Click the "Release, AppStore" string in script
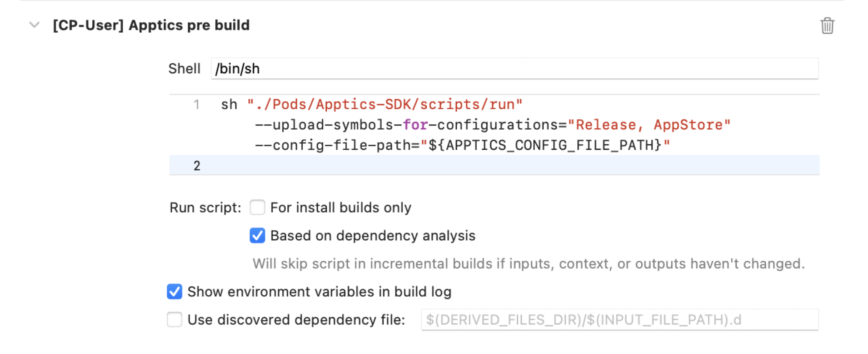The height and width of the screenshot is (354, 868). [x=649, y=125]
